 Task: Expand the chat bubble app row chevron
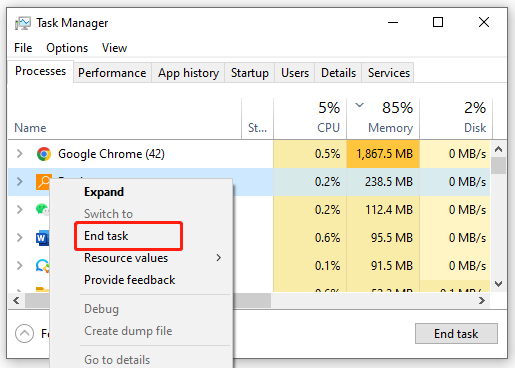(20, 266)
